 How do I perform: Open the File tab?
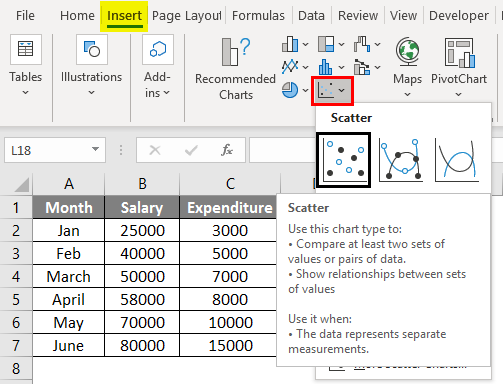tap(25, 16)
